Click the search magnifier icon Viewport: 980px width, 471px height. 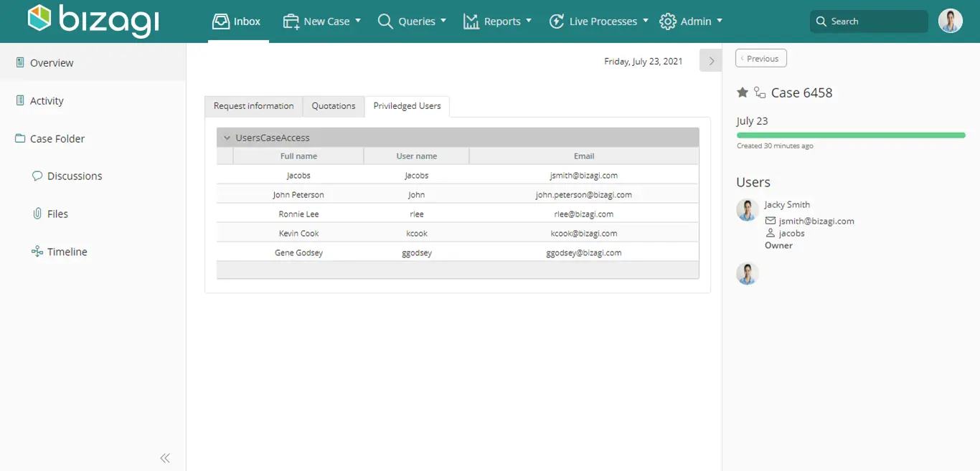tap(821, 22)
